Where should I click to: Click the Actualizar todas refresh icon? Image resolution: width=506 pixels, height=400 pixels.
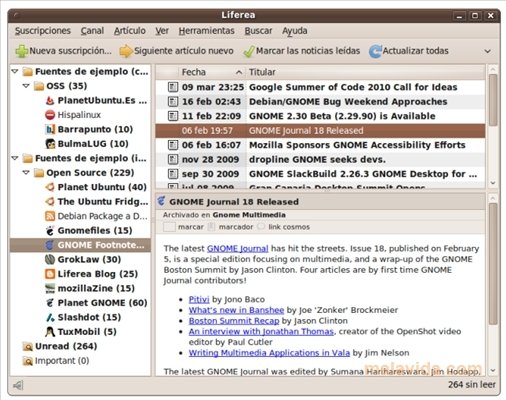tap(375, 51)
